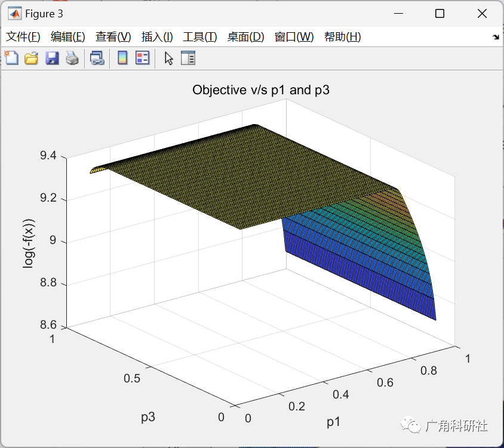Click the Link Plot toolbar icon
Image resolution: width=504 pixels, height=448 pixels.
[x=97, y=58]
